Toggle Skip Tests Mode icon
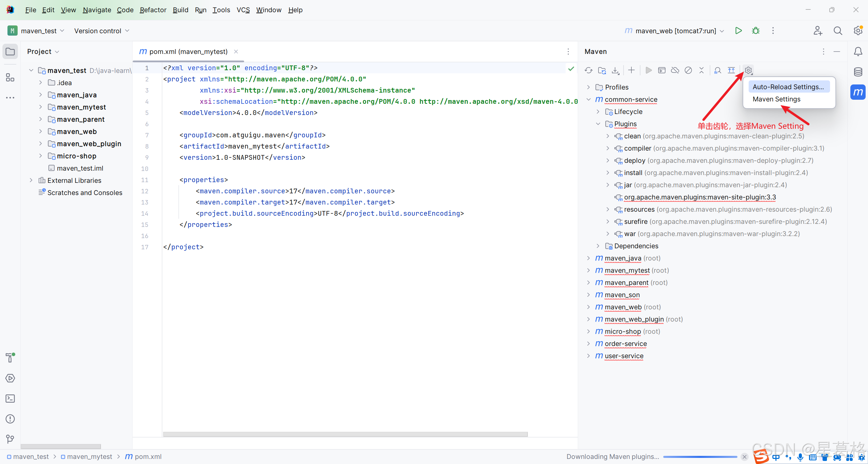 pos(688,70)
